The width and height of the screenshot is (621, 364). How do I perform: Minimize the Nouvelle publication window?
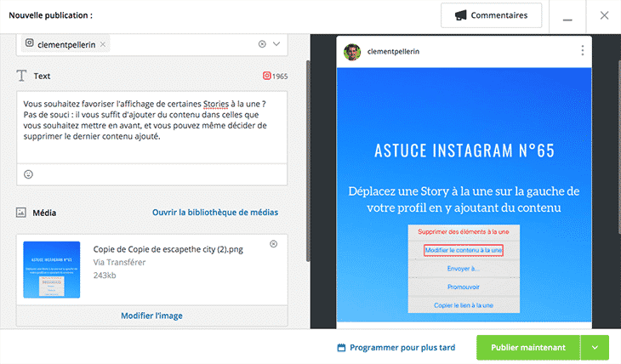567,16
